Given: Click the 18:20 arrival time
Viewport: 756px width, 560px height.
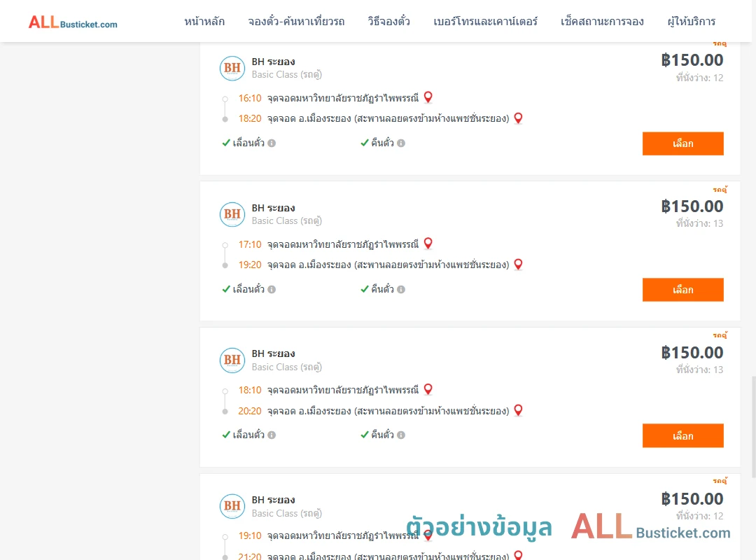Looking at the screenshot, I should click(250, 119).
